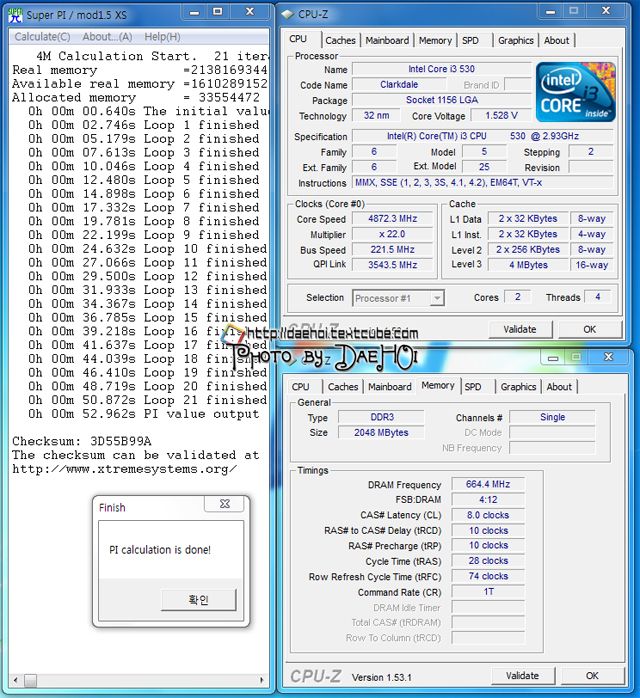This screenshot has height=698, width=640.
Task: Click Row Refresh Cycle Time value 74 clocks
Action: point(488,576)
